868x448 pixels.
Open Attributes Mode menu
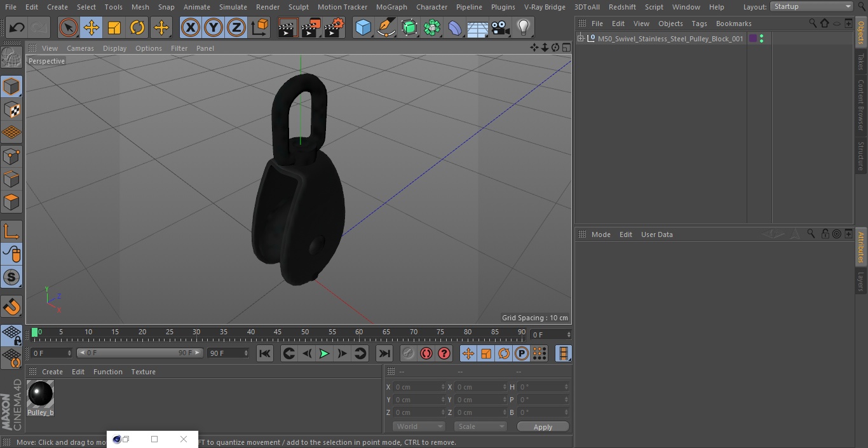coord(600,234)
